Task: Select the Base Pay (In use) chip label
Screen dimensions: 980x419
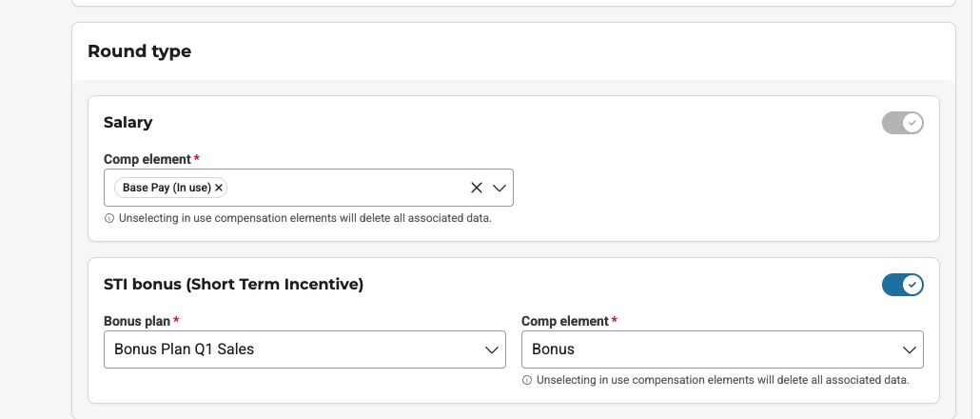Action: tap(167, 188)
